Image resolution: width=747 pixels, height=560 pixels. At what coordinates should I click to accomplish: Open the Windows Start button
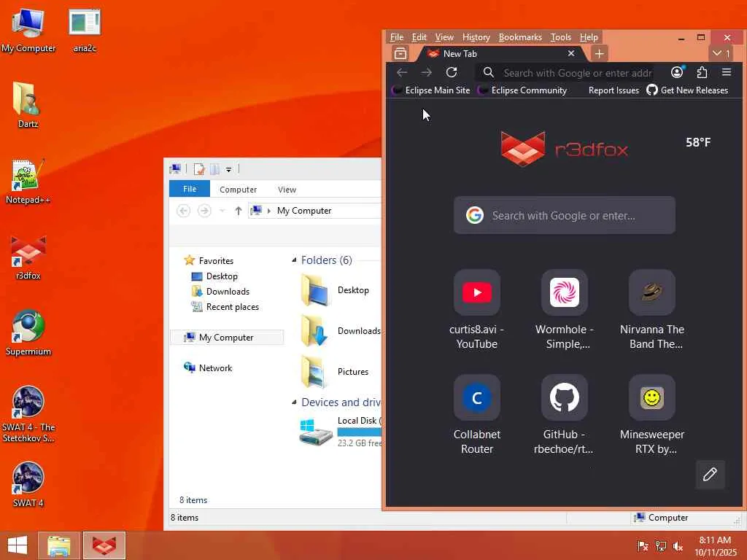[x=18, y=545]
